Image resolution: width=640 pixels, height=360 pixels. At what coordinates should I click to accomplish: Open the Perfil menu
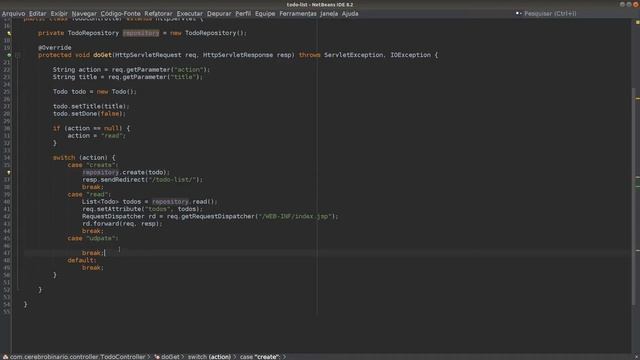(243, 13)
